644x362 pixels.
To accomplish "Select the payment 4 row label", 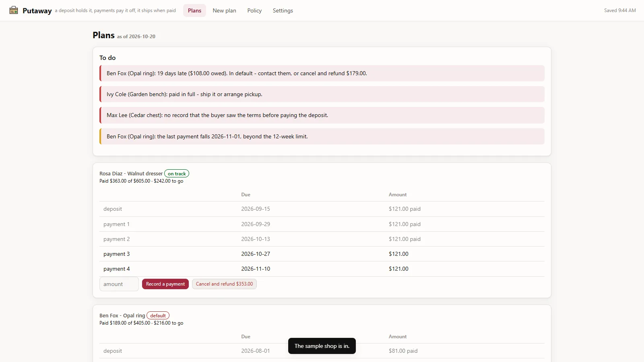I will tap(117, 269).
